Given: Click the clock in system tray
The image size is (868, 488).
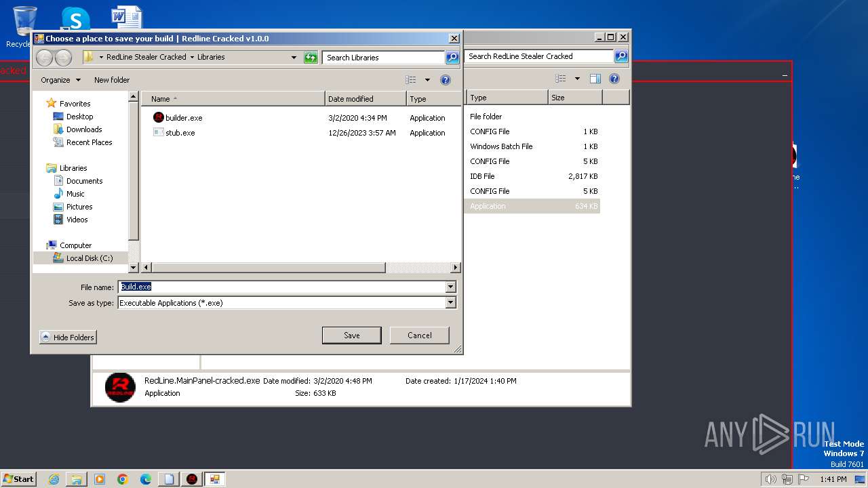Looking at the screenshot, I should click(x=833, y=479).
